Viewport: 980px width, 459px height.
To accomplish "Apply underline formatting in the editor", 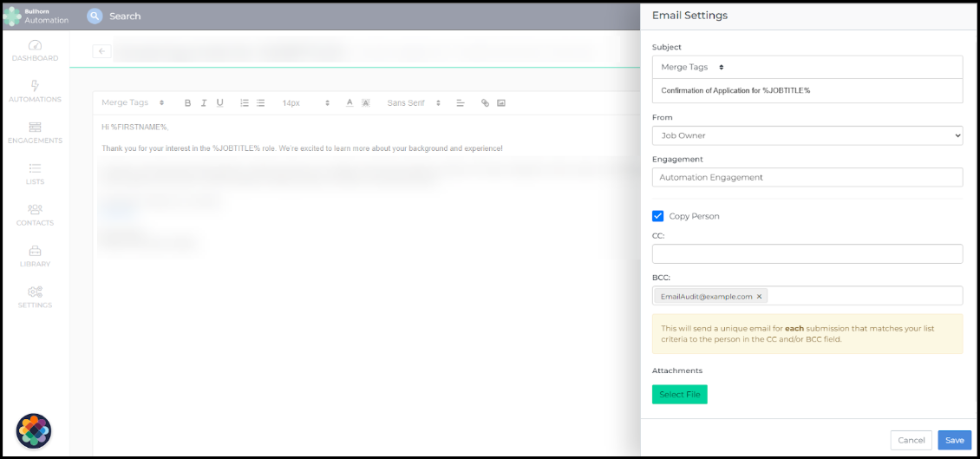I will [220, 102].
